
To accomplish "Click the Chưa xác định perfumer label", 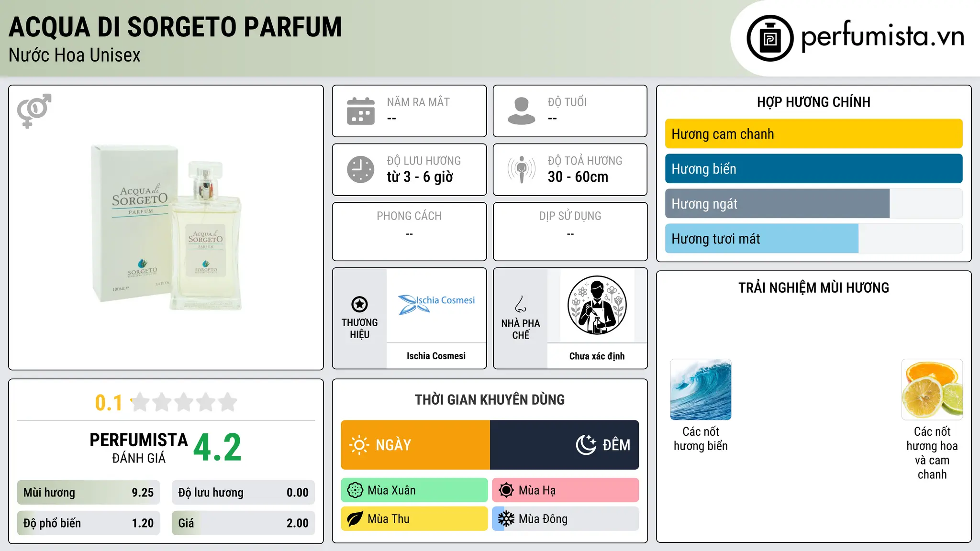I will click(x=597, y=356).
